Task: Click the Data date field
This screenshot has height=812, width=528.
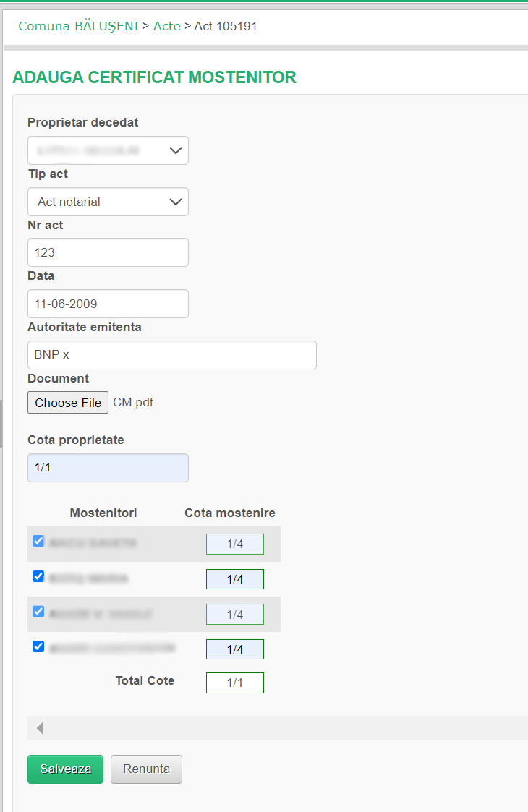Action: coord(108,304)
